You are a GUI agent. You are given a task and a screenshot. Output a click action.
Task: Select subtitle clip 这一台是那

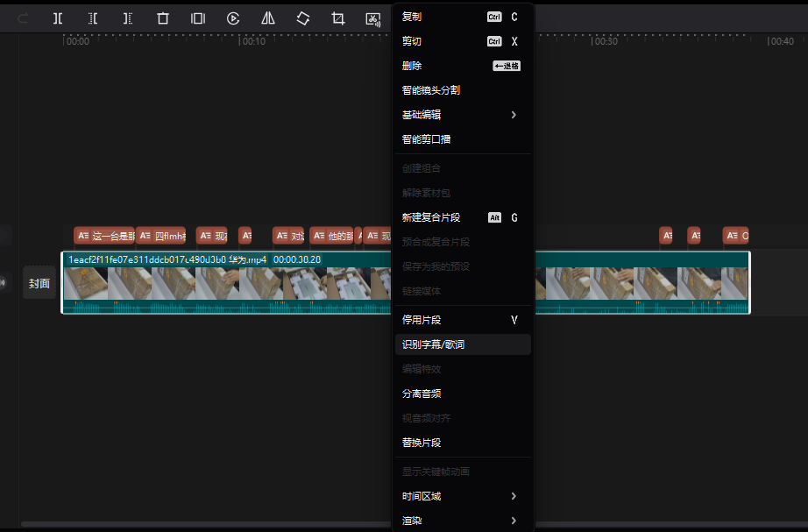pos(104,236)
